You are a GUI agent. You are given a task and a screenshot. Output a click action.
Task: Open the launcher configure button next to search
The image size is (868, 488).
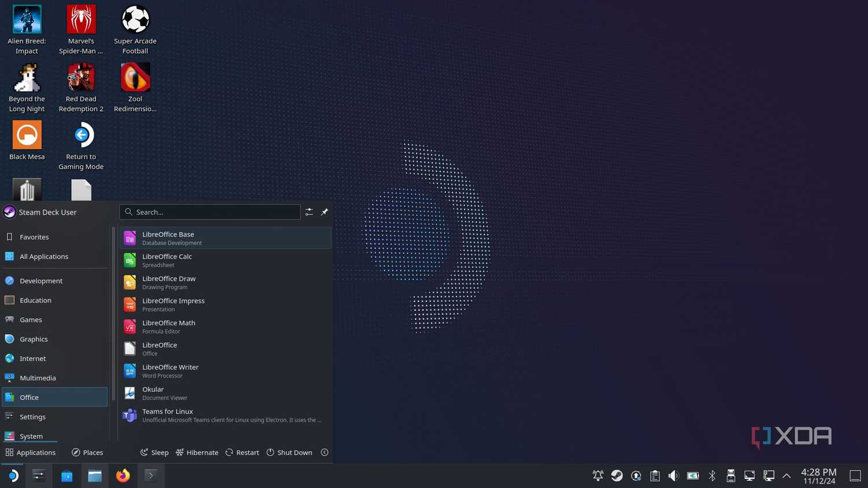(309, 212)
